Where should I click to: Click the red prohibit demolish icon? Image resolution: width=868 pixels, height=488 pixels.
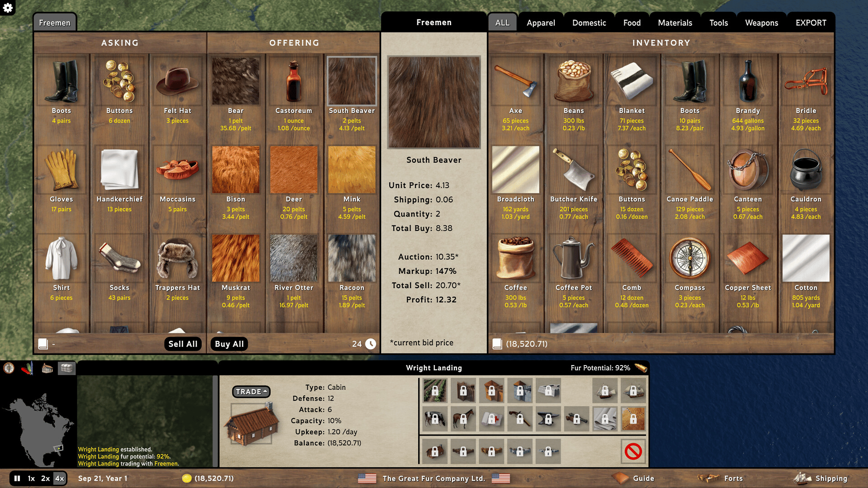(633, 451)
